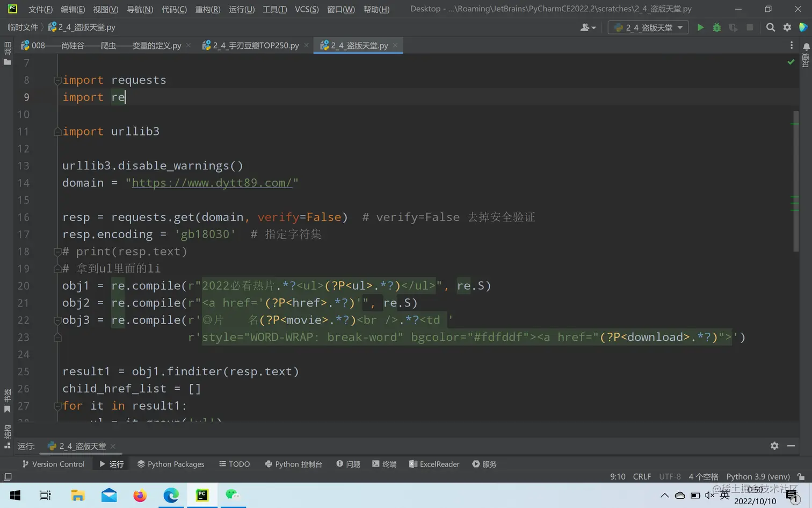The image size is (812, 508).
Task: Open the 编辑(E) menu
Action: (73, 9)
